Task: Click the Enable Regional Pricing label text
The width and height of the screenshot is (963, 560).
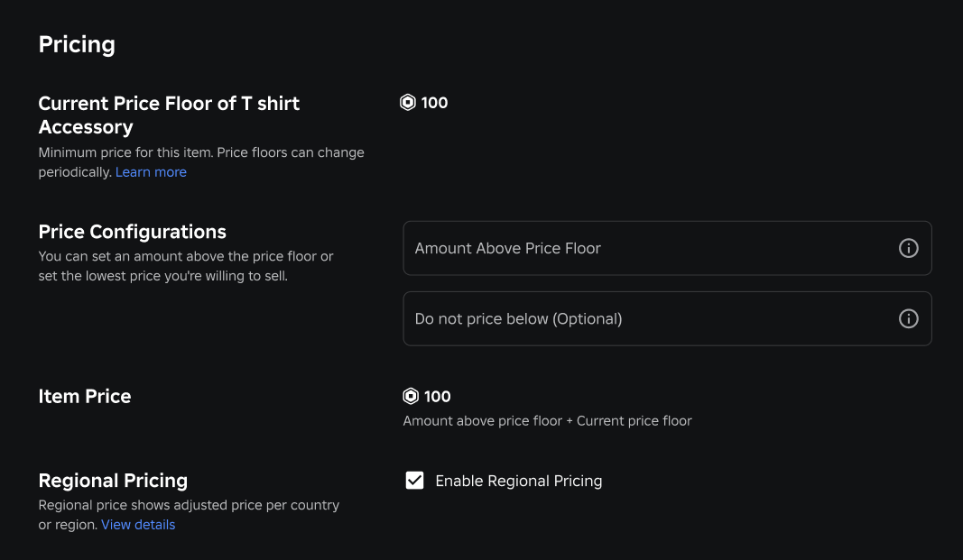Action: (518, 481)
